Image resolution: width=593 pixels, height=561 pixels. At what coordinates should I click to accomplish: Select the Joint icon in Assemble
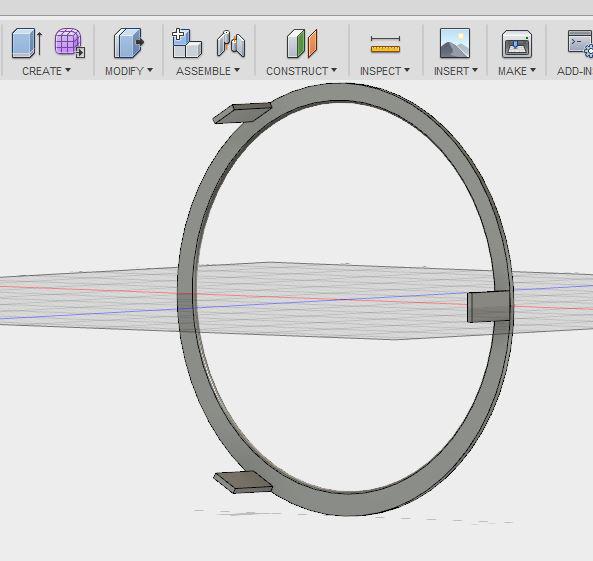coord(231,44)
